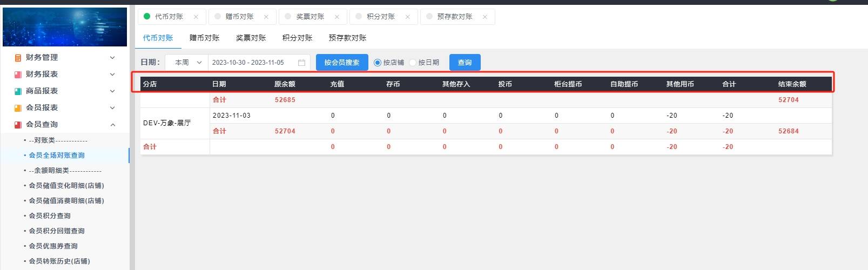Click the 原余额 column header
The width and height of the screenshot is (868, 270).
(285, 84)
